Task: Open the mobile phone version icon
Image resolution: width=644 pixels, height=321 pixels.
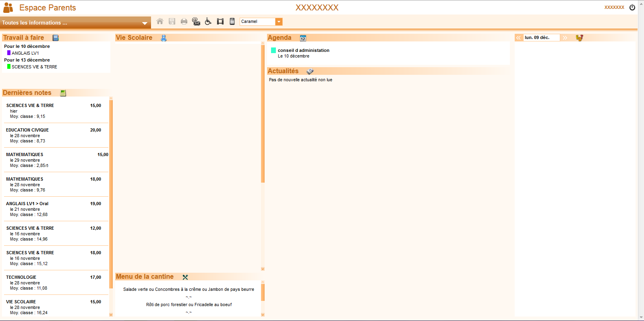Action: coord(232,21)
